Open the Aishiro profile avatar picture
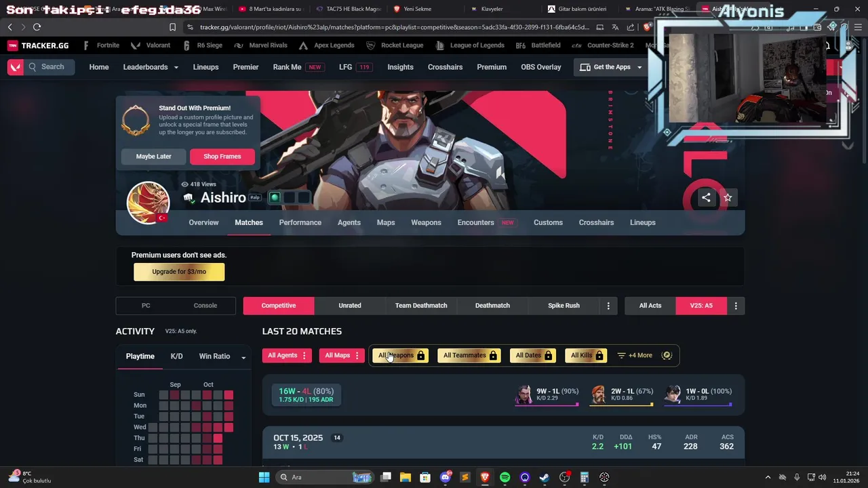This screenshot has width=868, height=488. (x=148, y=203)
